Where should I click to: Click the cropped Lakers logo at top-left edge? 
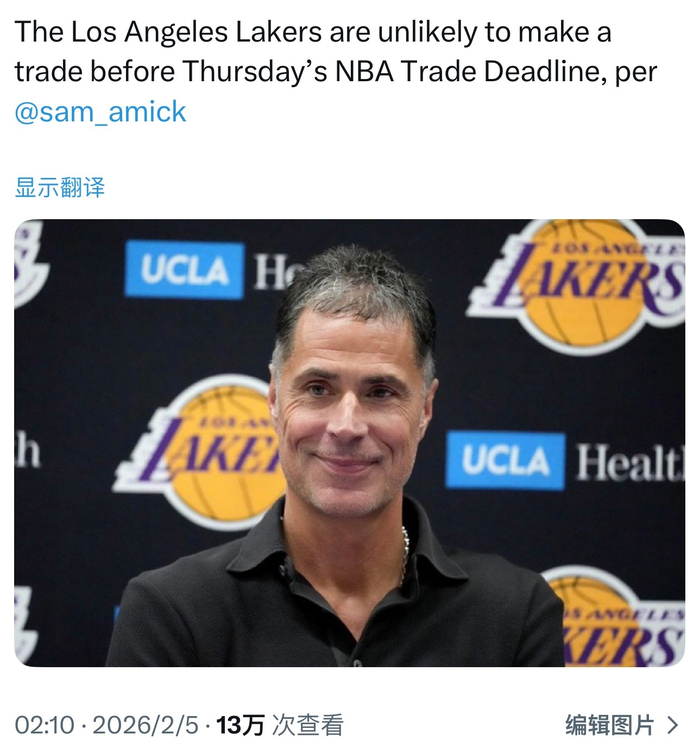(30, 264)
